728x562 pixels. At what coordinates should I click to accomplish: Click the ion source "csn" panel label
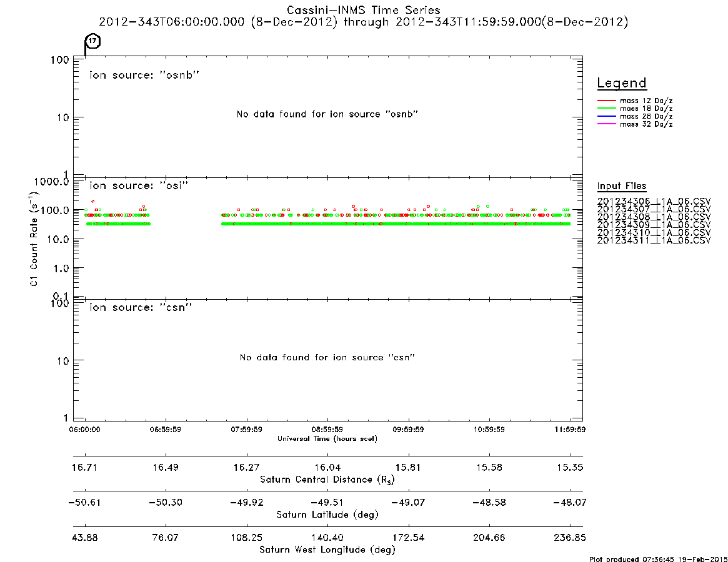tap(141, 307)
